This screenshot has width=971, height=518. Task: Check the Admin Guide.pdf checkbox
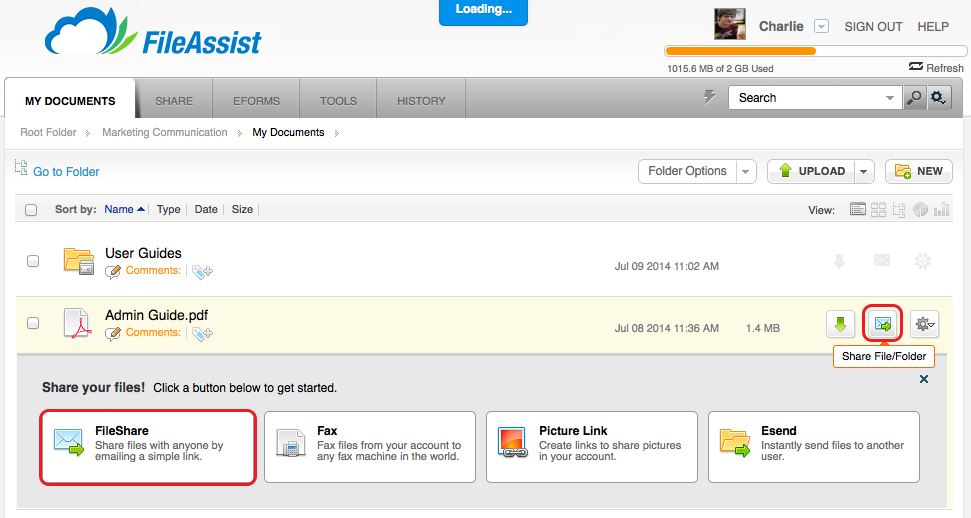(33, 323)
